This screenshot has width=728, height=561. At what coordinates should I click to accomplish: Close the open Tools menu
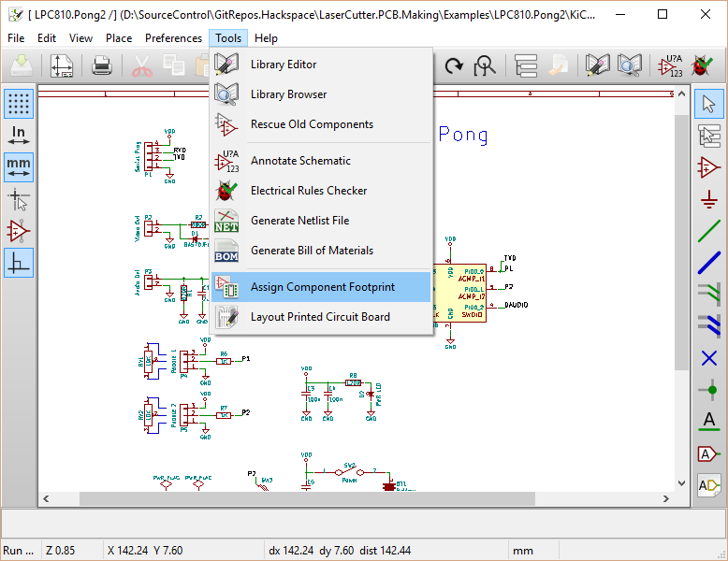click(228, 38)
